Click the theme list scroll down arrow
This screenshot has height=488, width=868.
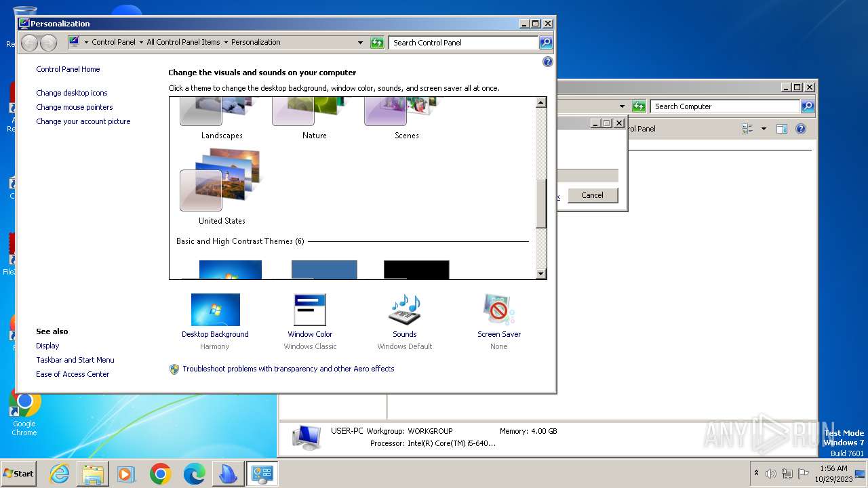pos(541,274)
